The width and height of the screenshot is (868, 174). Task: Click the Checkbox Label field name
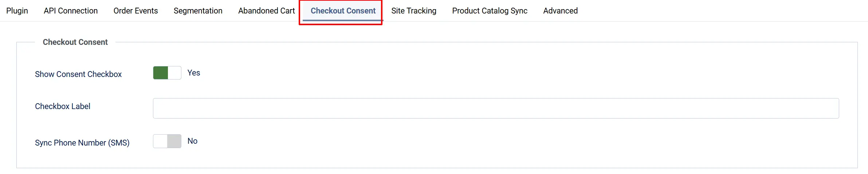[x=63, y=106]
